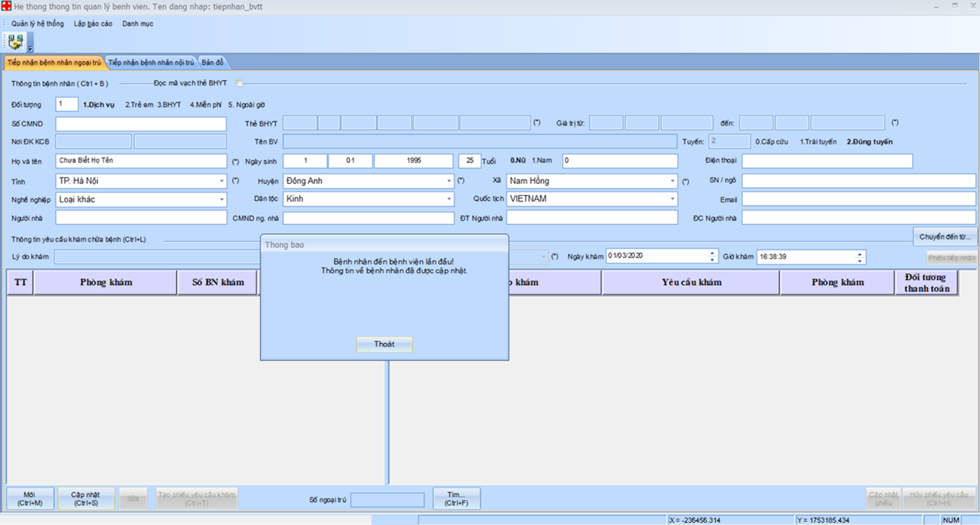Click the Phòng khám column header on left
The width and height of the screenshot is (980, 525).
point(105,282)
